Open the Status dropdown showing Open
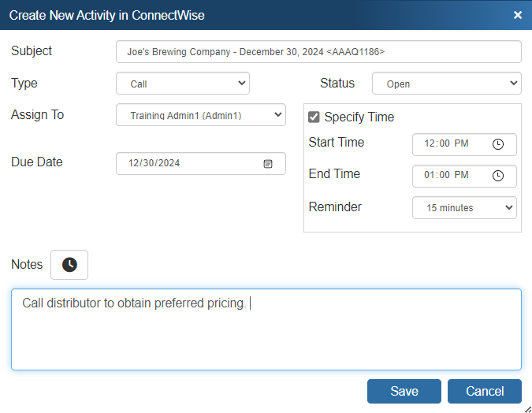Image resolution: width=532 pixels, height=413 pixels. 446,84
